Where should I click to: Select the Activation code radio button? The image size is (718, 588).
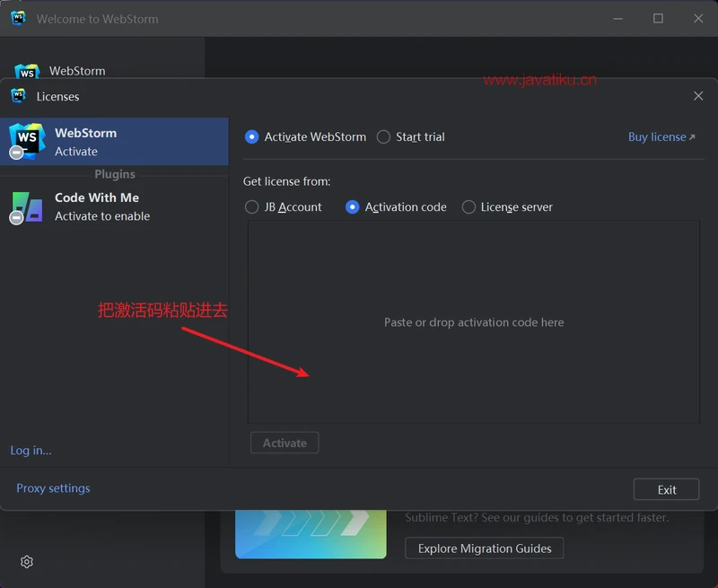[353, 206]
